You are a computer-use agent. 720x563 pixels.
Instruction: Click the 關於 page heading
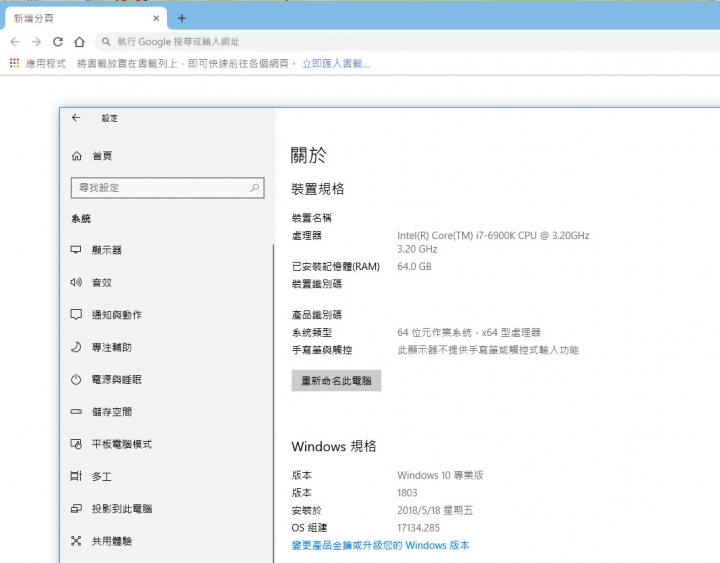click(309, 155)
